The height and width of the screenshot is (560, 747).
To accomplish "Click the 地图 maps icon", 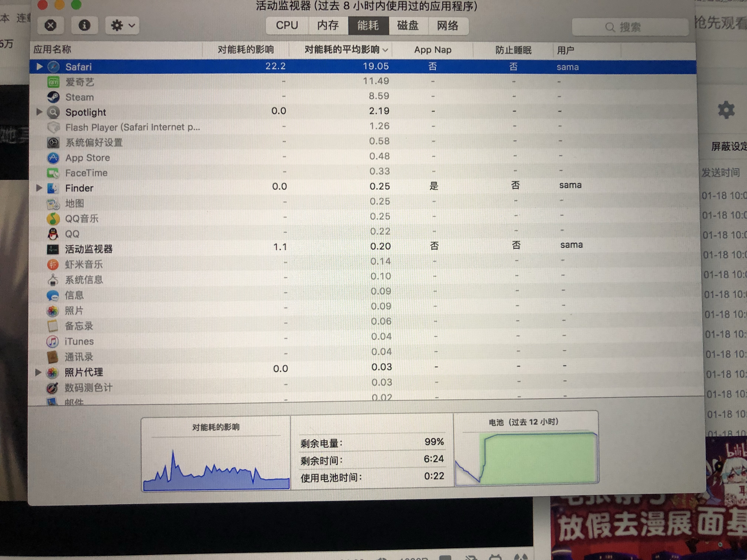I will pos(53,204).
